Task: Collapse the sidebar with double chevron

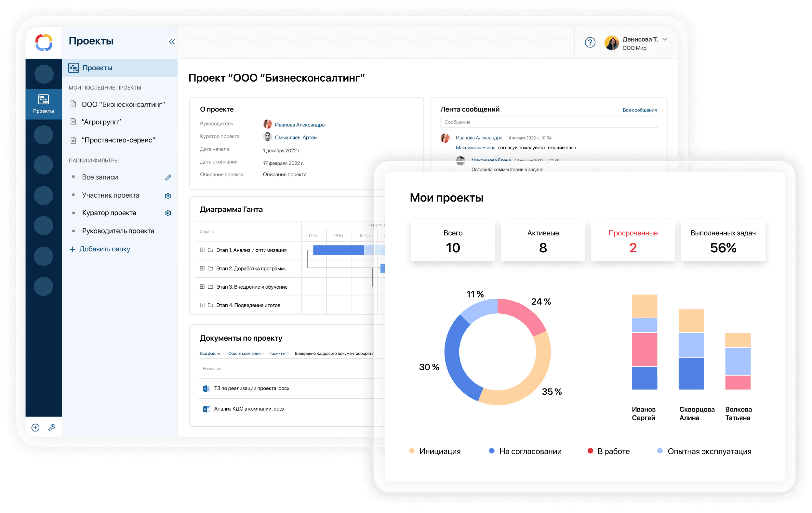Action: (x=172, y=42)
